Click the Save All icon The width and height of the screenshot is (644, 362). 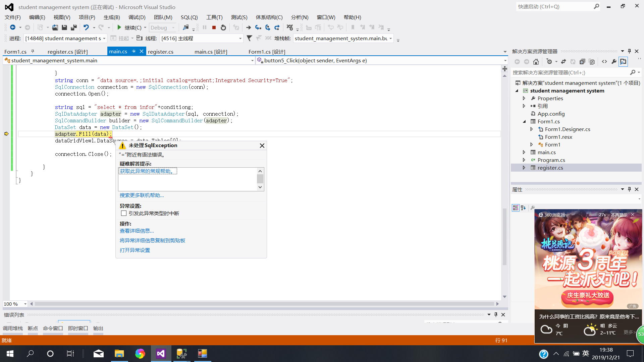[x=74, y=27]
